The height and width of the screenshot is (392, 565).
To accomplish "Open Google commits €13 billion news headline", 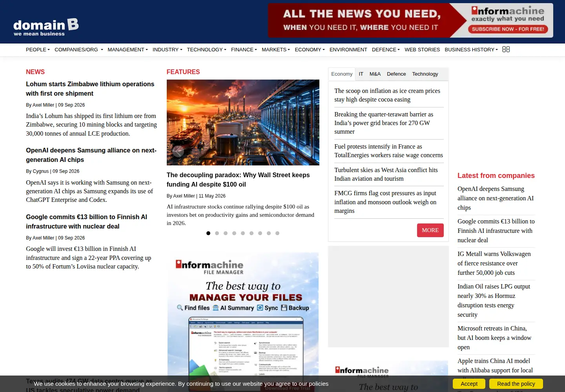I will (87, 222).
